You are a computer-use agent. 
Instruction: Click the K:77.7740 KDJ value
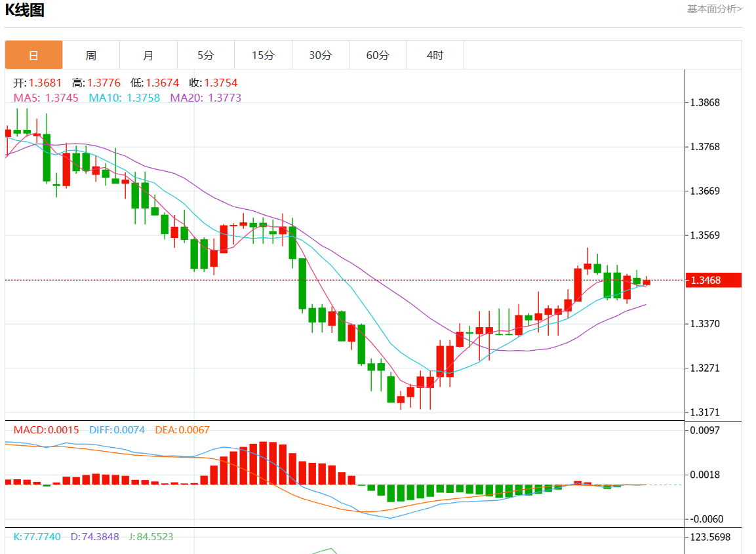[37, 537]
